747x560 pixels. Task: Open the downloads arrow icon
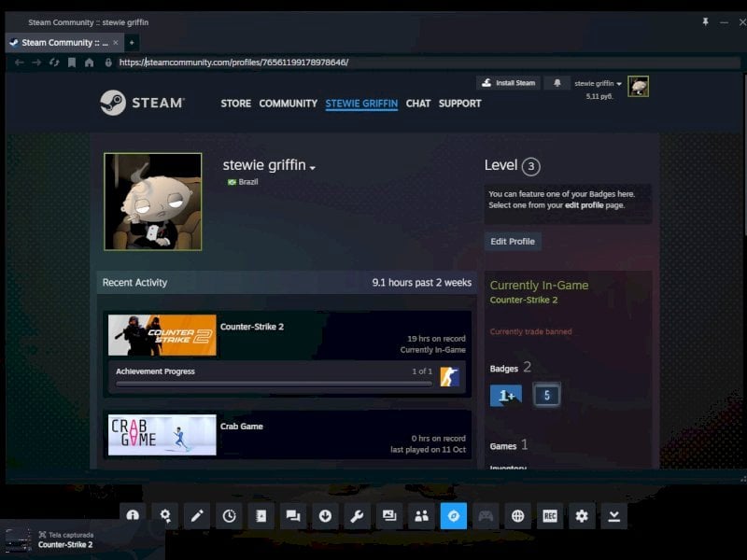pos(325,516)
